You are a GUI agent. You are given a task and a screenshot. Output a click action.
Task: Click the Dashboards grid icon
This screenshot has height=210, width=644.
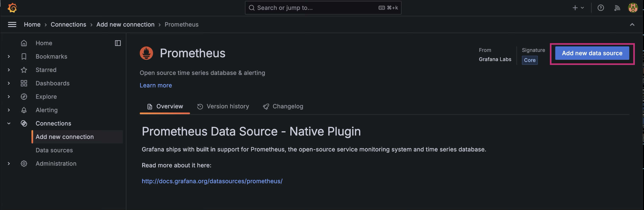24,83
